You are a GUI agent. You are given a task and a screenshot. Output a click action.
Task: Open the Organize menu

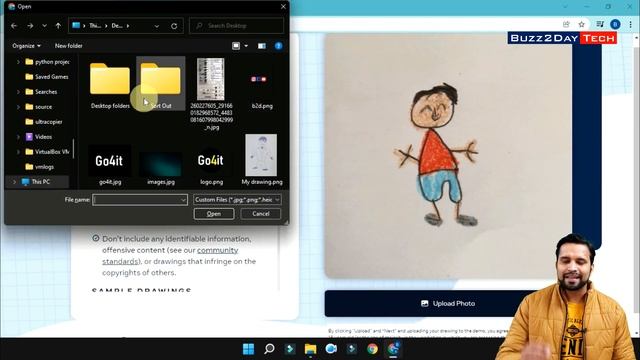pyautogui.click(x=27, y=46)
